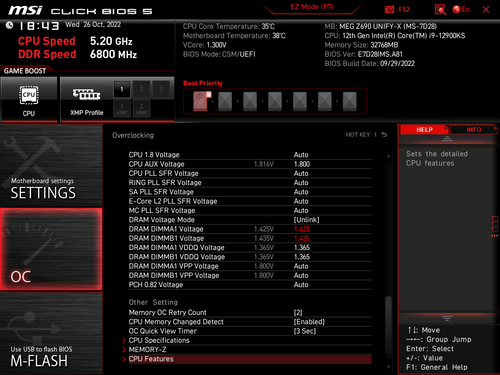Viewport: 500px width, 375px height.
Task: Select the sixth boot priority device slot
Action: pyautogui.click(x=325, y=101)
